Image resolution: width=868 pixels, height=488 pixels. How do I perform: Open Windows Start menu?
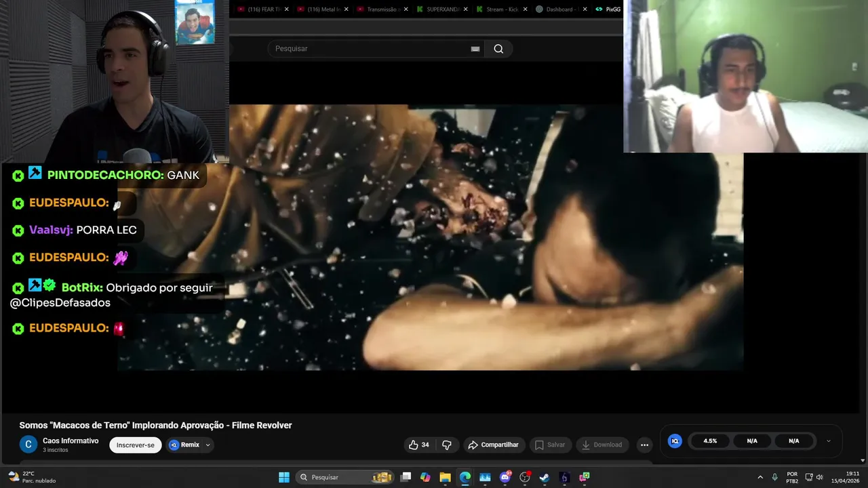coord(284,477)
